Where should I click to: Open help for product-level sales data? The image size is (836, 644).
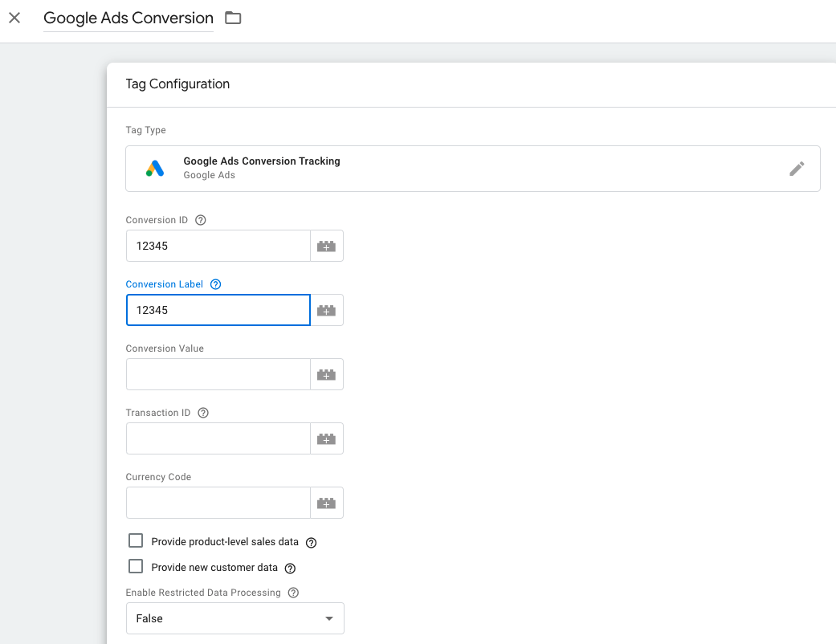click(312, 543)
